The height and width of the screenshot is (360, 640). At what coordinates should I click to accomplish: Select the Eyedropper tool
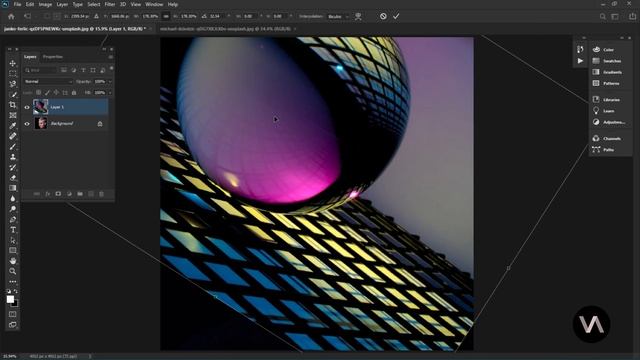(13, 126)
